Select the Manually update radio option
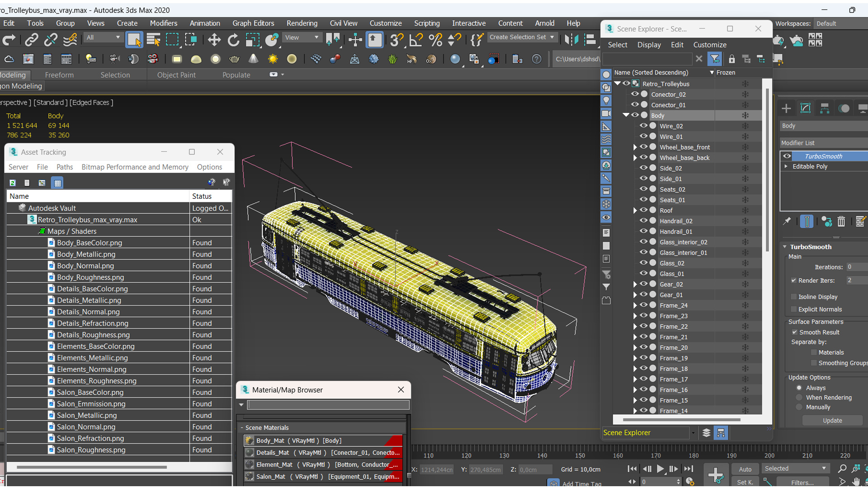This screenshot has width=868, height=488. coord(799,407)
